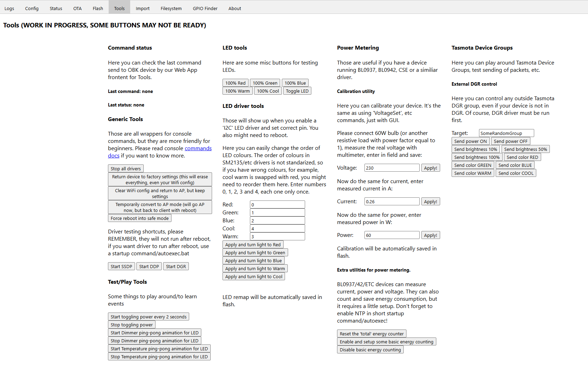Viewport: 588px width, 368px height.
Task: Send color RED to group
Action: click(522, 157)
